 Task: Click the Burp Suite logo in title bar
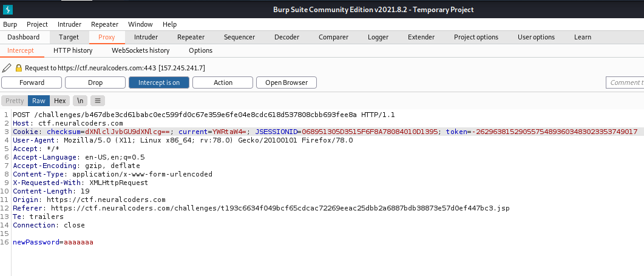click(x=8, y=10)
